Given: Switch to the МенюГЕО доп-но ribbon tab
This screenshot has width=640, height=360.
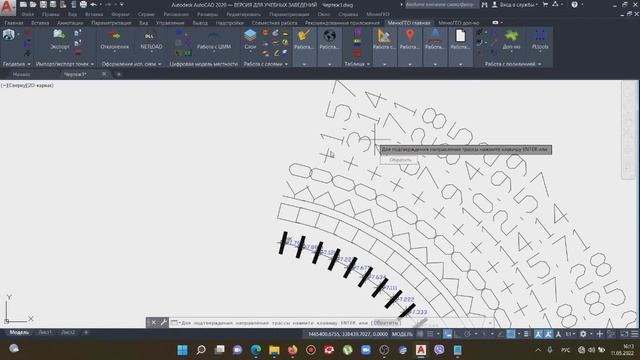Looking at the screenshot, I should 459,23.
